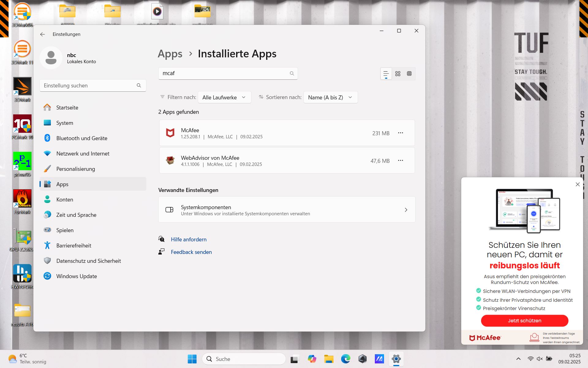Go to Windows Update settings section

(77, 276)
